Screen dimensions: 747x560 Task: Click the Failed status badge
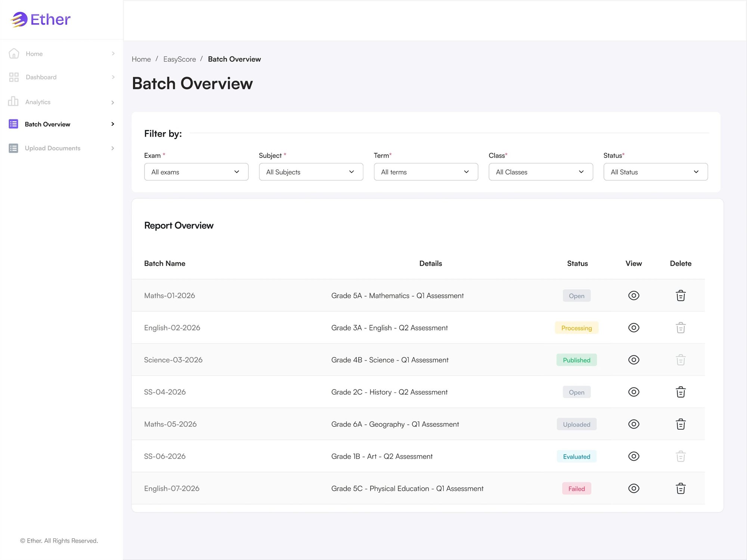pyautogui.click(x=576, y=488)
